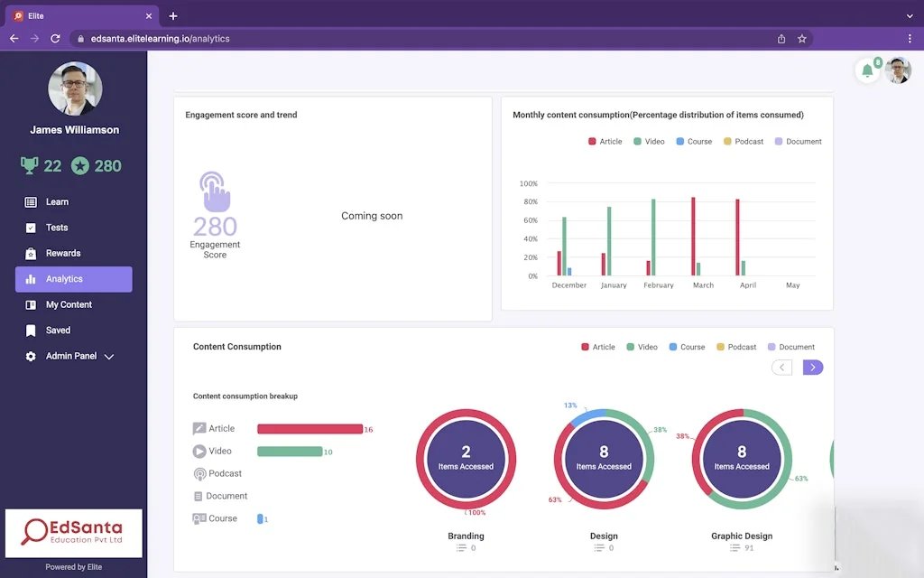Go to Learn in sidebar
The image size is (924, 578).
57,202
